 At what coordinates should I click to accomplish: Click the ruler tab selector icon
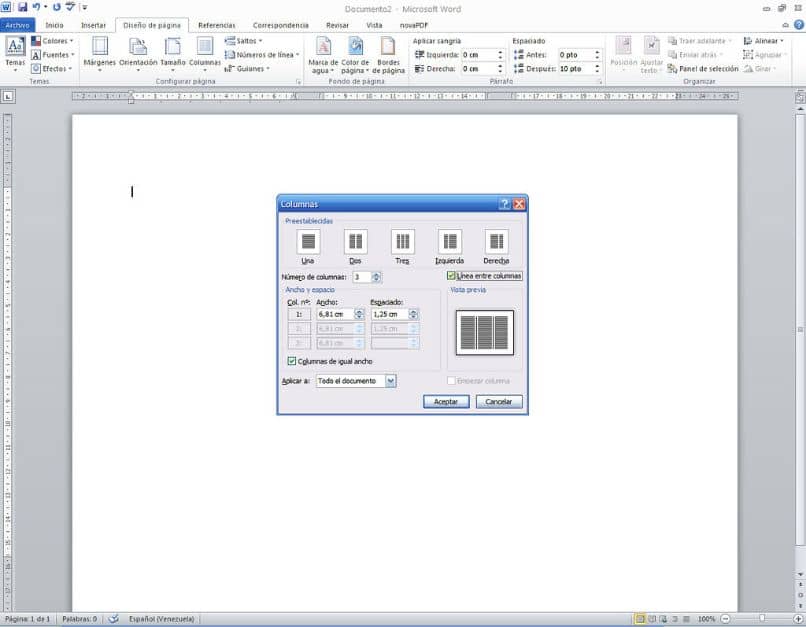point(9,96)
